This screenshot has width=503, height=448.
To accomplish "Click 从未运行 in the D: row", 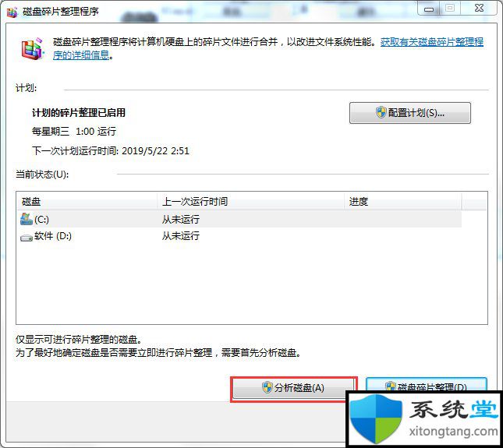I will [181, 236].
